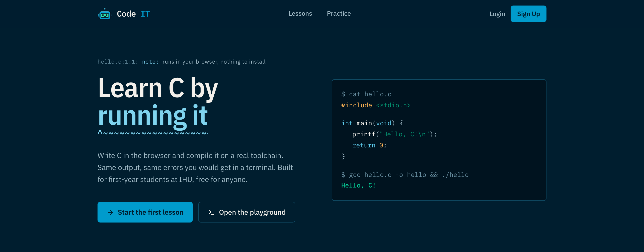Screen dimensions: 644x252
Task: Click the "$ cat hello.c" terminal line
Action: coord(366,94)
